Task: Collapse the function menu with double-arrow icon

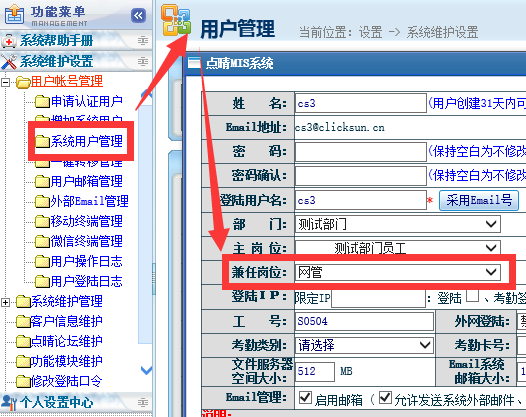Action: [138, 15]
